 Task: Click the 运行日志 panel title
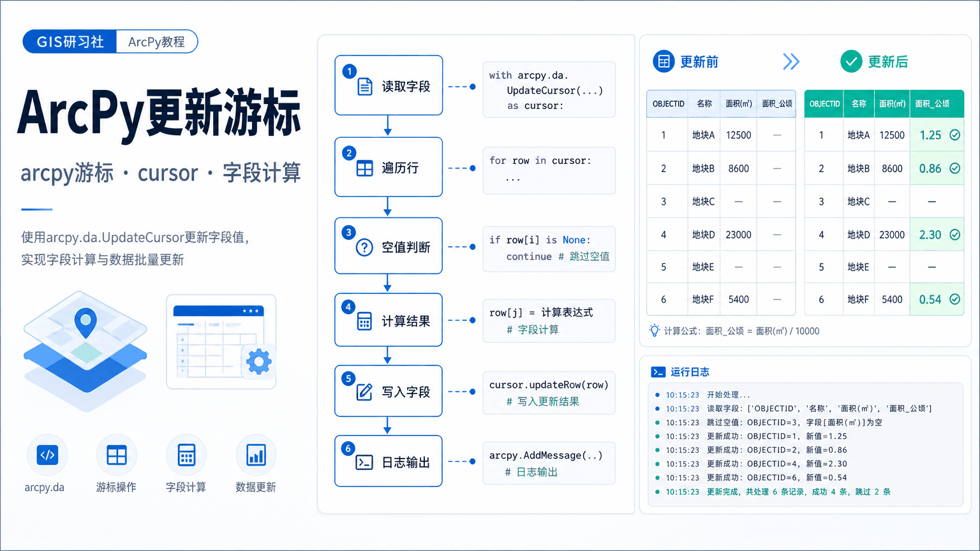click(x=690, y=372)
